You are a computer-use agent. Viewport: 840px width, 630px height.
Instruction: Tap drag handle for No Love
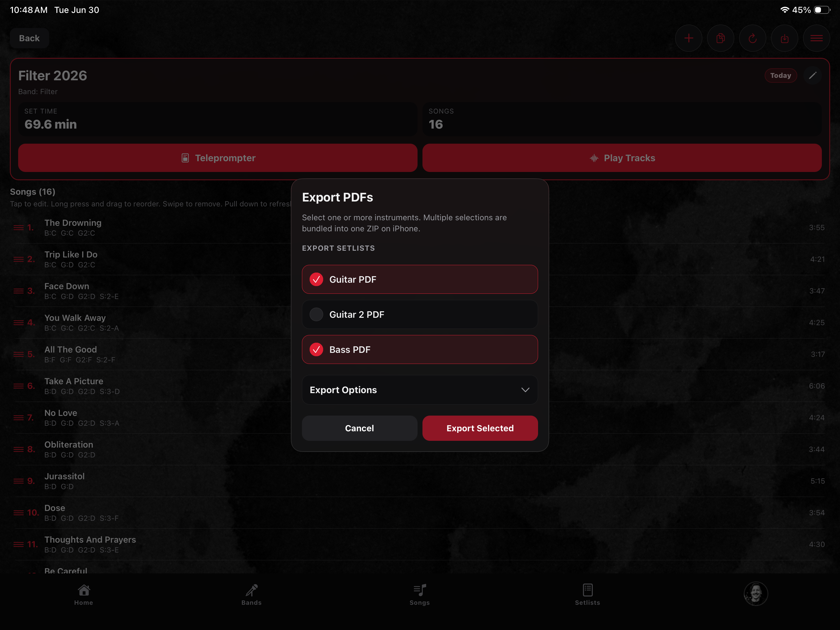[18, 418]
